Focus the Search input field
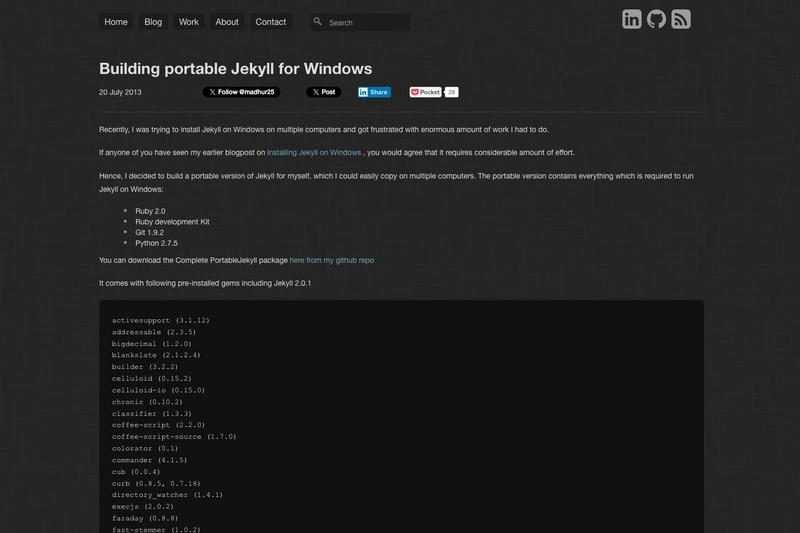Image resolution: width=800 pixels, height=533 pixels. coord(361,22)
